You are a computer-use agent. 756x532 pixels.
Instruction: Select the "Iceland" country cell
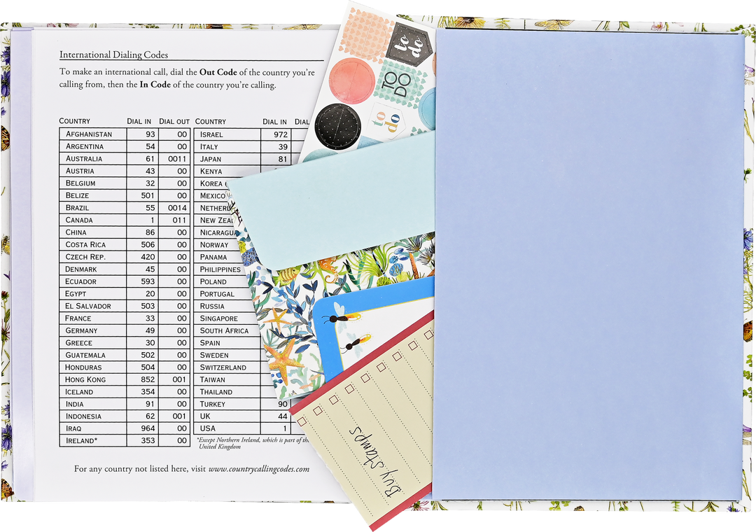93,391
